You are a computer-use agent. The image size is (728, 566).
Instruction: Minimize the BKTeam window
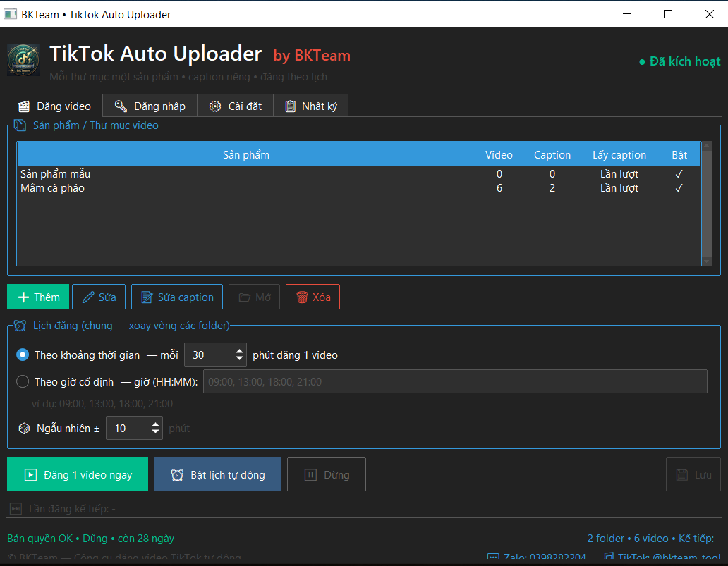pos(627,14)
